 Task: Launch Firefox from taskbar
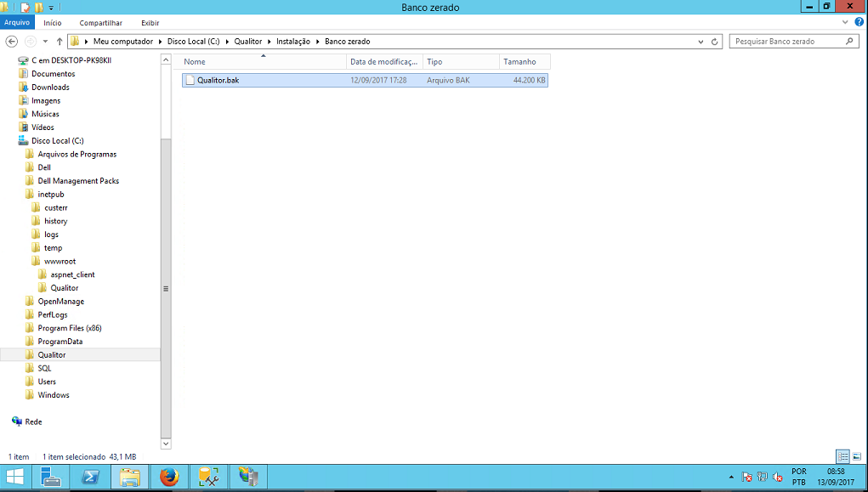[169, 477]
